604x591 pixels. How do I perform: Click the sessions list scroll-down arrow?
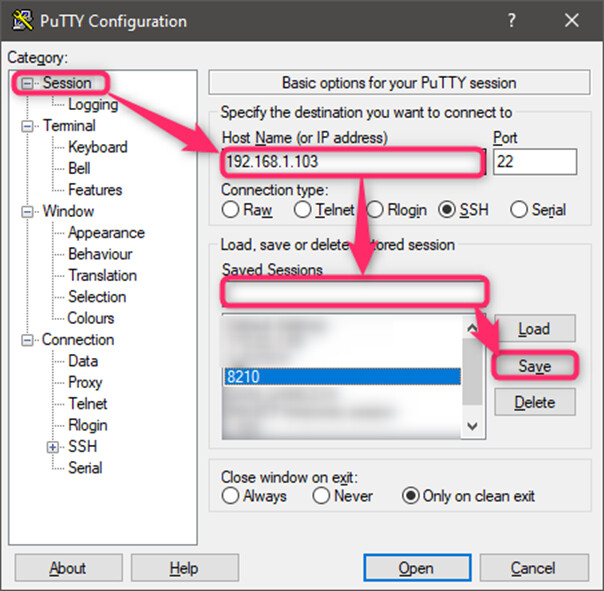pyautogui.click(x=473, y=426)
